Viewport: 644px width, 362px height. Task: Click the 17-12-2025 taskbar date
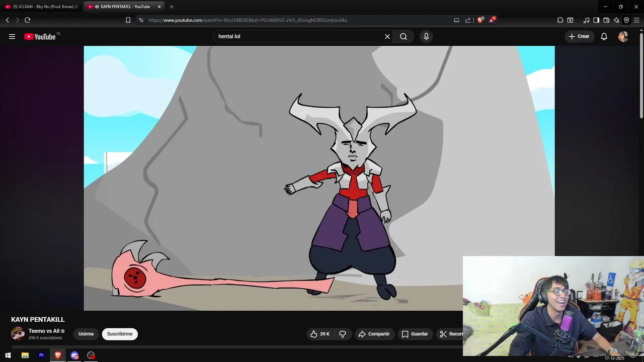tap(614, 358)
